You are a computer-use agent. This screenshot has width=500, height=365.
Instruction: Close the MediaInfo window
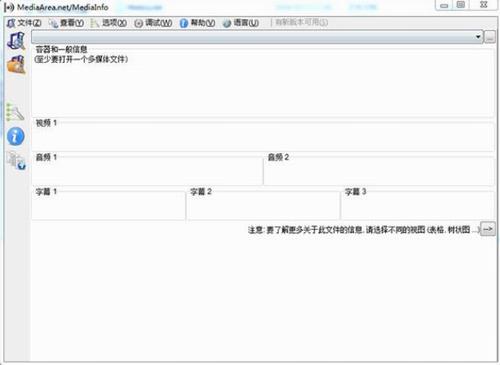(484, 5)
